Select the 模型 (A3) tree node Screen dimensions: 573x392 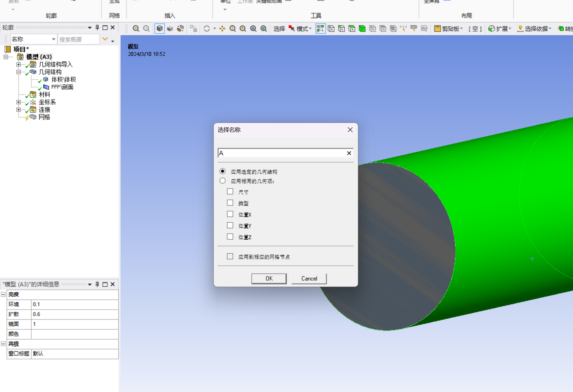point(39,57)
